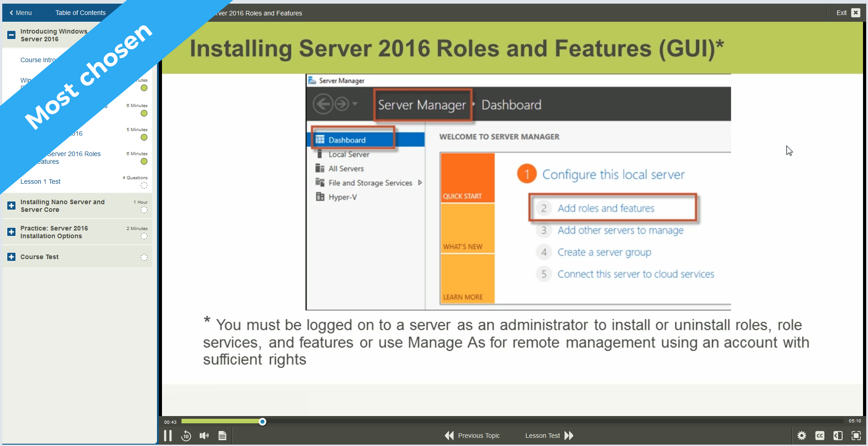Enter fullscreen mode
This screenshot has width=868, height=446.
[856, 436]
